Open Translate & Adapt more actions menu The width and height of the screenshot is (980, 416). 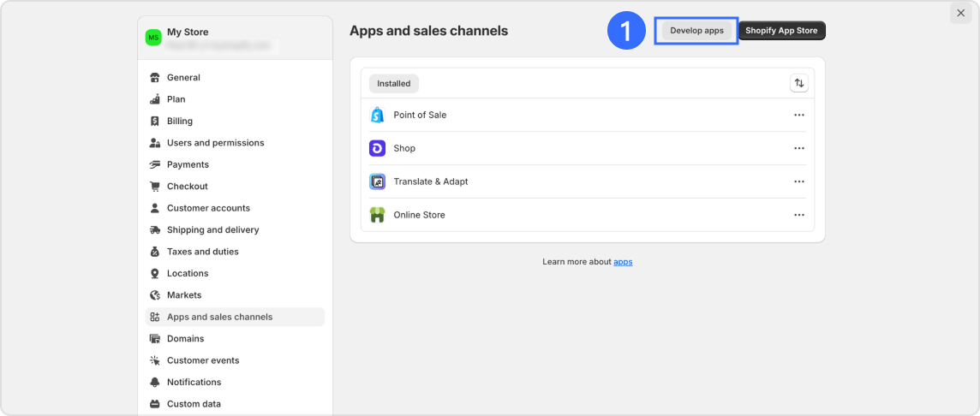pyautogui.click(x=798, y=181)
